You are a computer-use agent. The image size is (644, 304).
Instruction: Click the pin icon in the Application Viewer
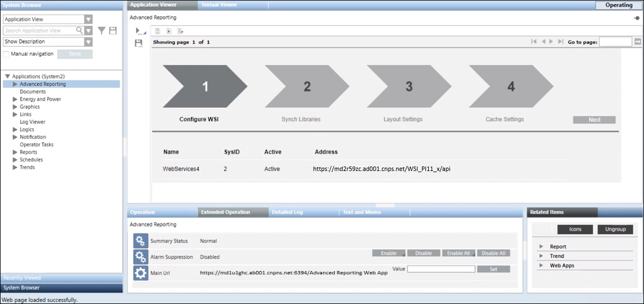coord(637,18)
